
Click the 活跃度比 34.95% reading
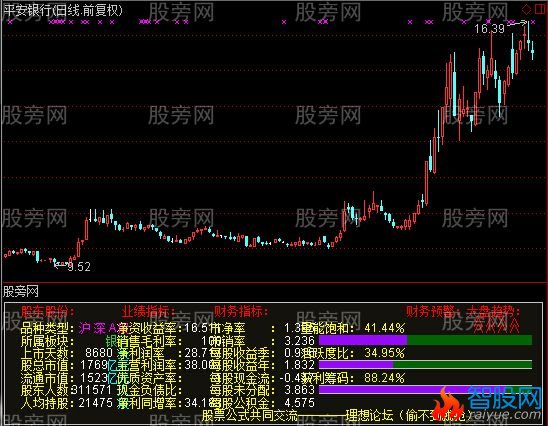tap(384, 353)
